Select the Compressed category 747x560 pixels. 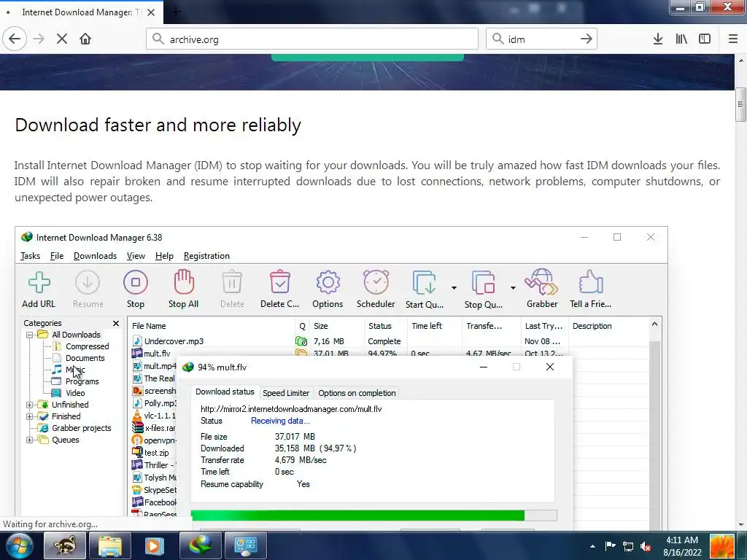(88, 346)
